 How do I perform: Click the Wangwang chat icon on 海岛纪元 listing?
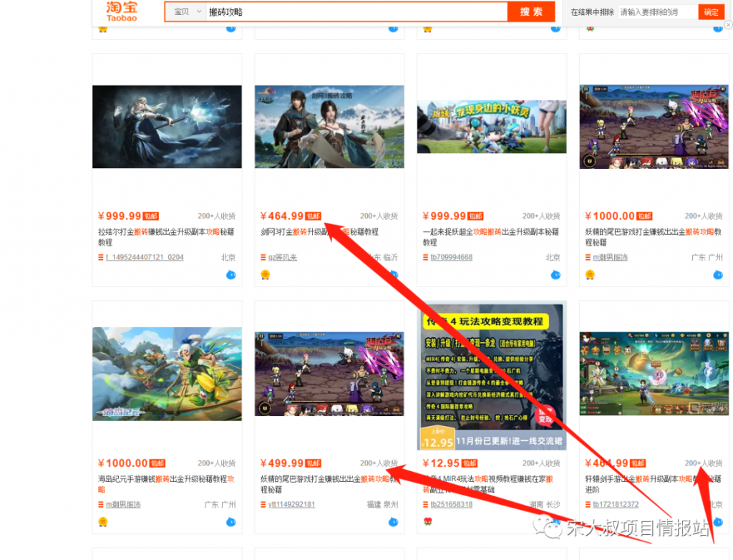coord(231,521)
